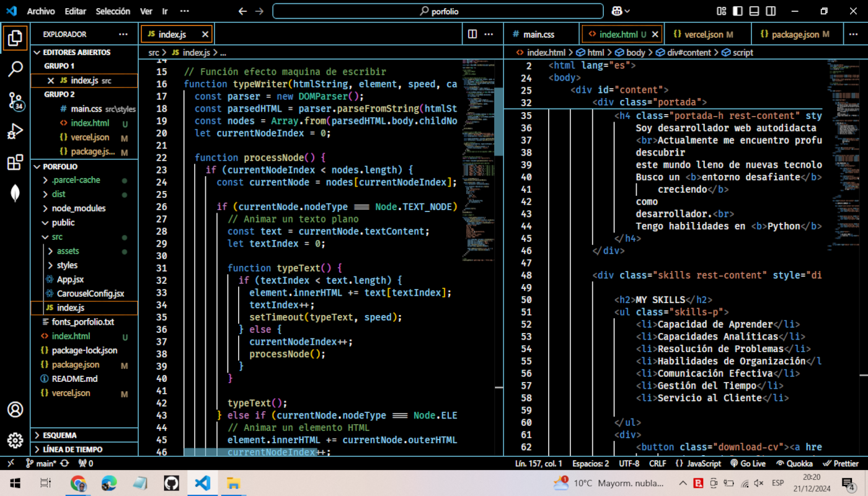868x496 pixels.
Task: Open the Copilot icon in title bar
Action: [x=617, y=11]
